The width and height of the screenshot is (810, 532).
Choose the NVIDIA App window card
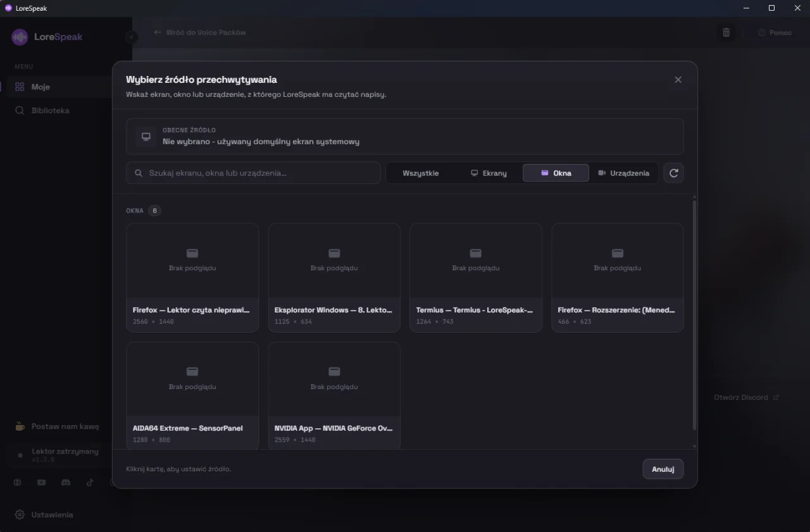coord(334,395)
